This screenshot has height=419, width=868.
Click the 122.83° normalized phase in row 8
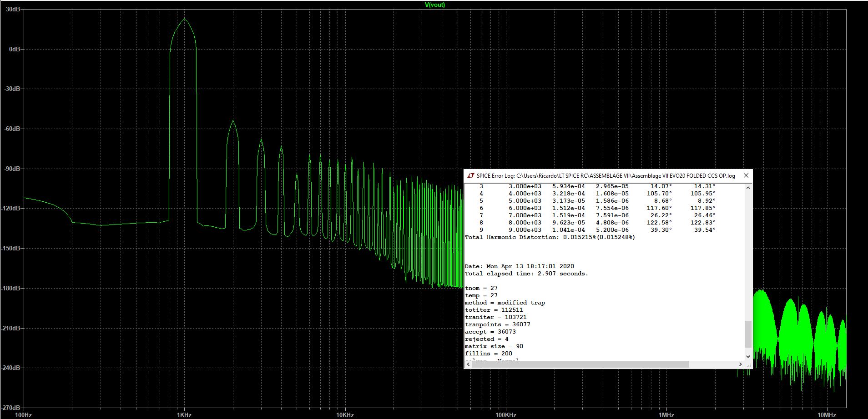point(703,223)
